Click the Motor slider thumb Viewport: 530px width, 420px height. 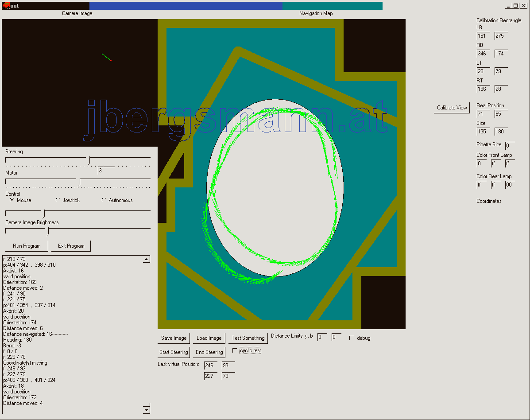[79, 182]
